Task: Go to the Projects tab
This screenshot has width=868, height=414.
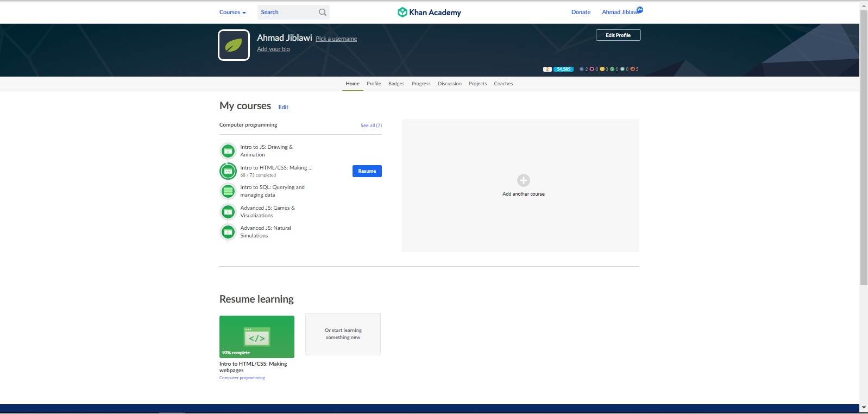Action: click(x=478, y=84)
